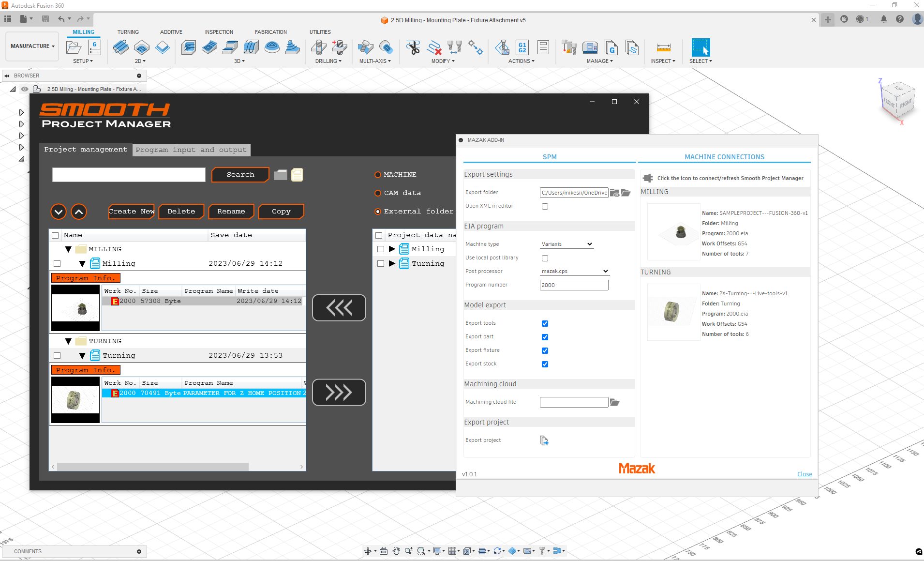
Task: Click the Measure ruler icon in Inspect
Action: [663, 47]
